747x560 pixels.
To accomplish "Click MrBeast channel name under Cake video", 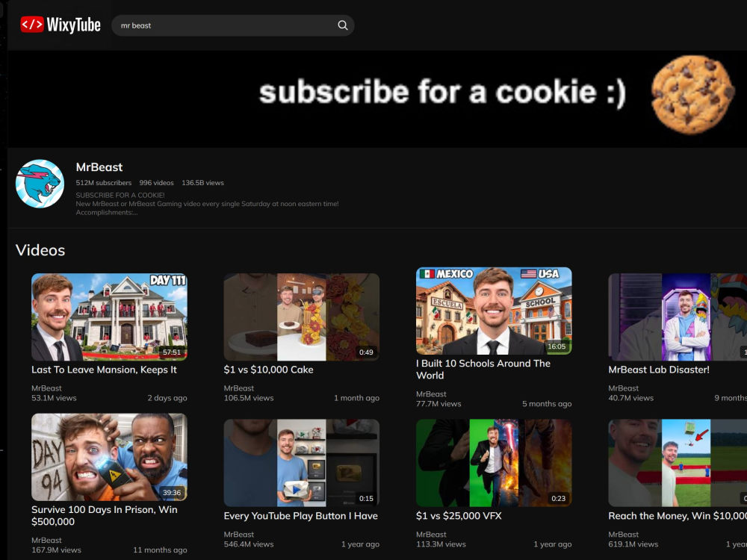I will tap(239, 388).
